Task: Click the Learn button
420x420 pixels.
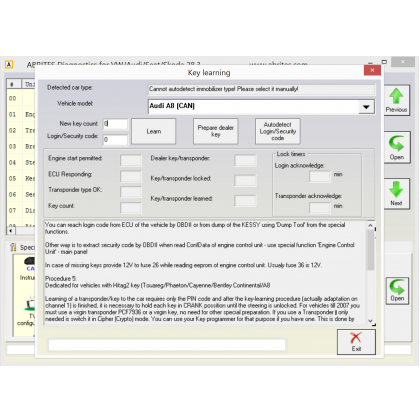Action: pyautogui.click(x=154, y=131)
